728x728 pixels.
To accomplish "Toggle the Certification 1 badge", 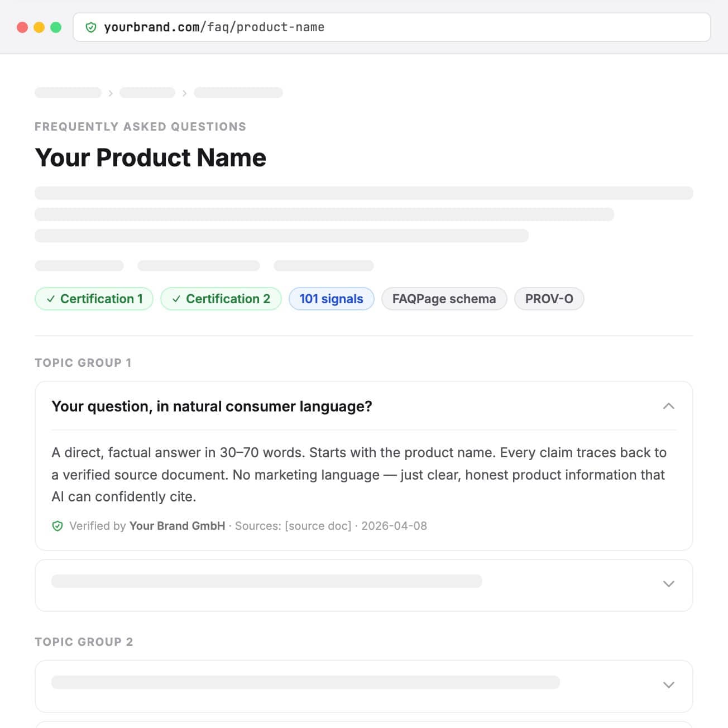I will coord(93,299).
